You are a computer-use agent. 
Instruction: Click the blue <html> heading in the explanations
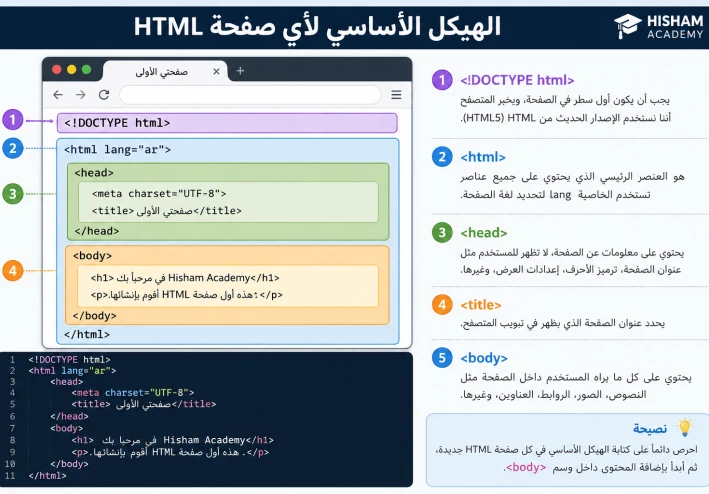[x=483, y=157]
